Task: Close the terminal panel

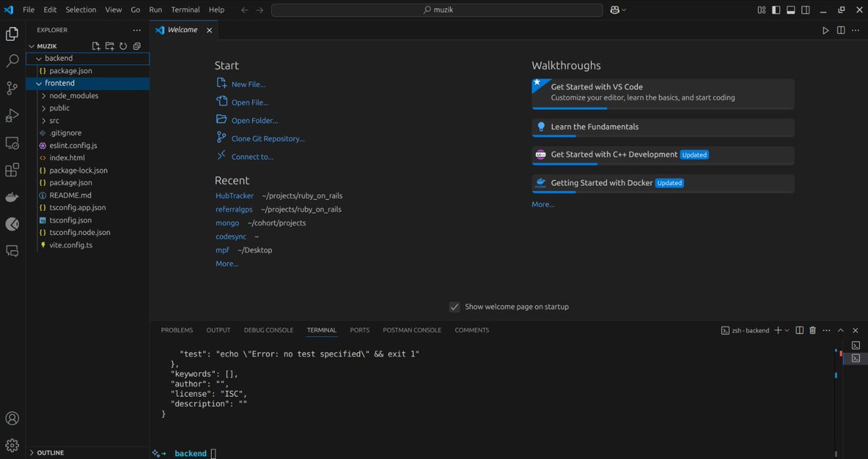Action: 856,330
